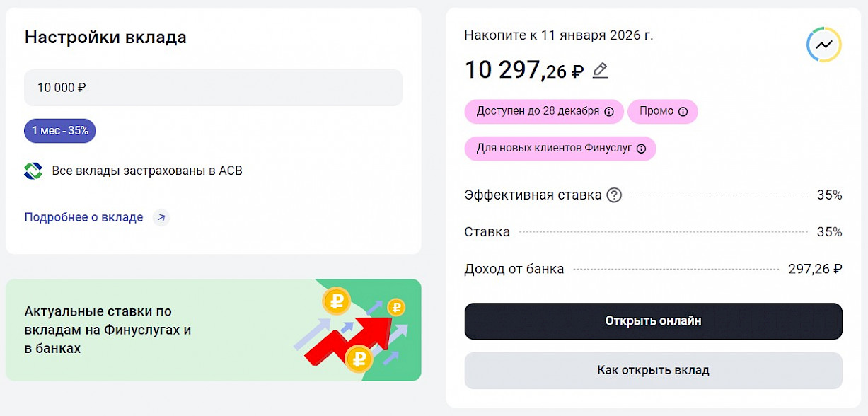
Task: Open the 'Подробнее о вкладе' link
Action: tap(83, 217)
